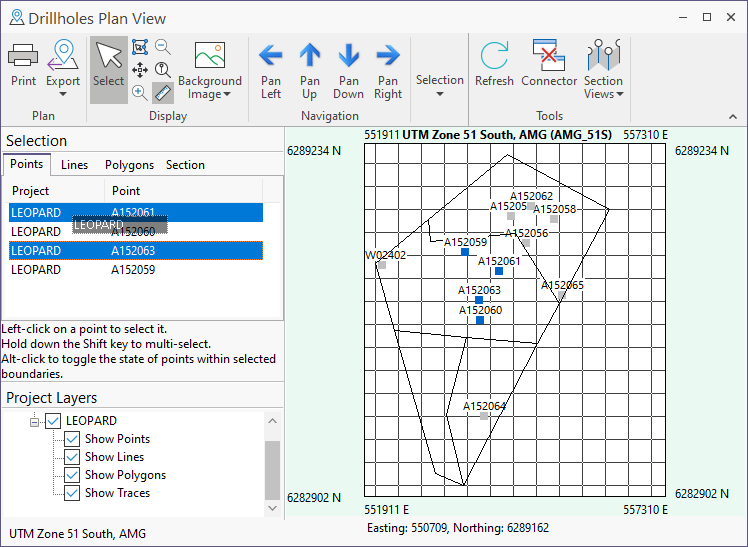
Task: Click drillhole point A152064 on the map
Action: (x=485, y=415)
